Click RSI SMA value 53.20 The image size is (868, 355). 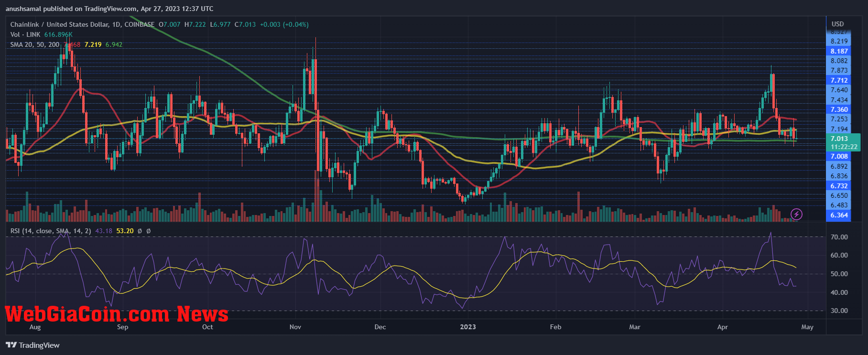pos(125,231)
